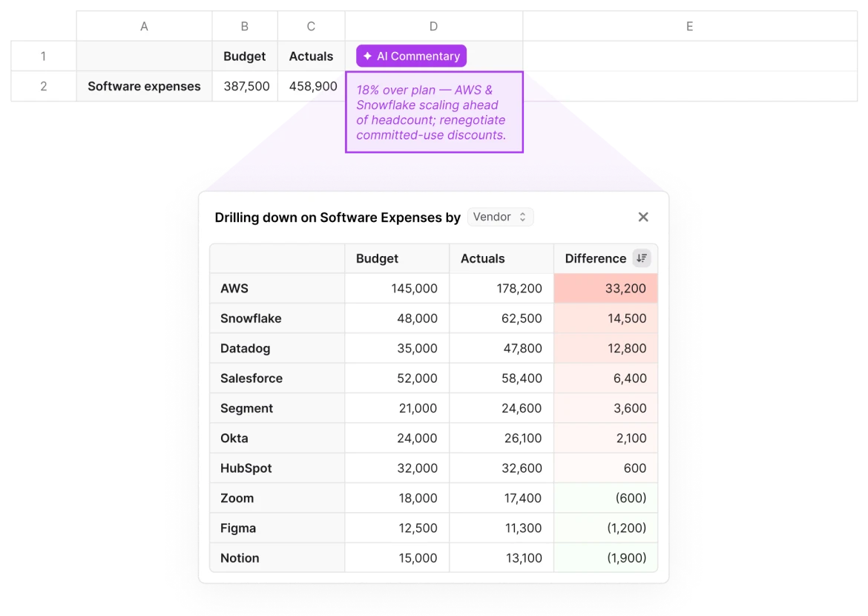The image size is (868, 616).
Task: Click Segment budget value 21,000
Action: 397,407
